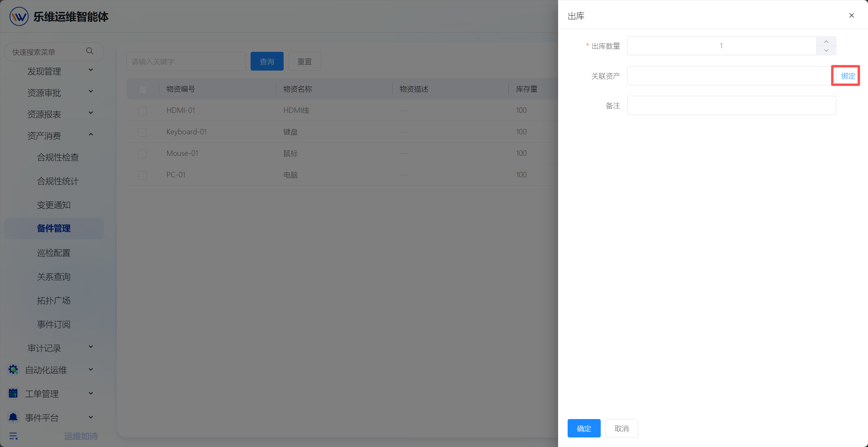Cancel with the 取消 button

(x=622, y=428)
